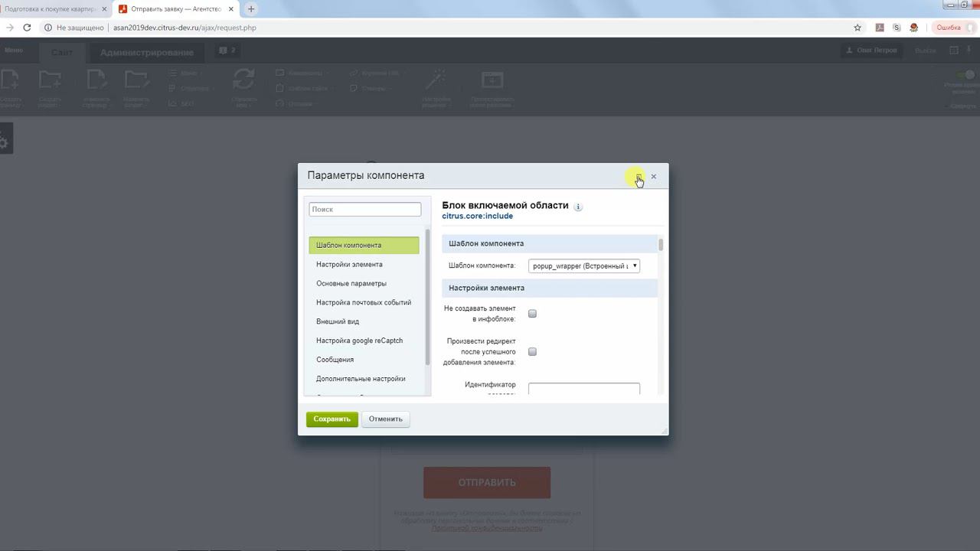Check Не создавать элемент в инфоблоке
Screen dimensions: 980x551
click(x=532, y=314)
